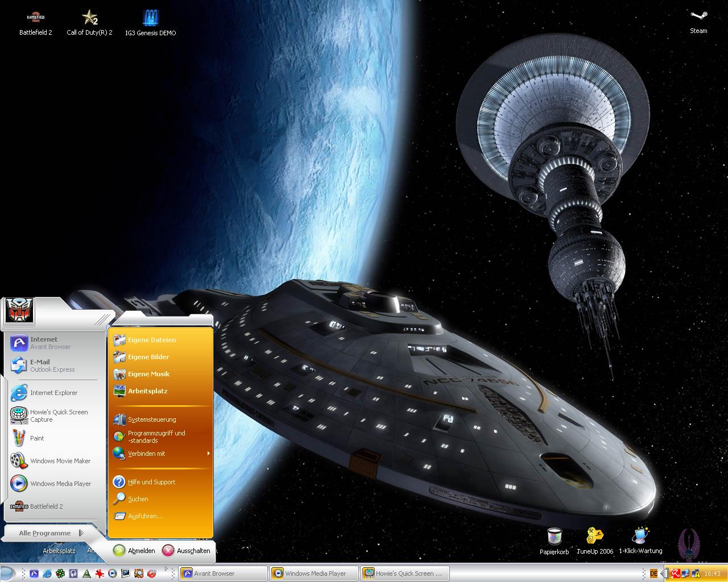Click Kaspersky icon in system tray

pyautogui.click(x=676, y=573)
